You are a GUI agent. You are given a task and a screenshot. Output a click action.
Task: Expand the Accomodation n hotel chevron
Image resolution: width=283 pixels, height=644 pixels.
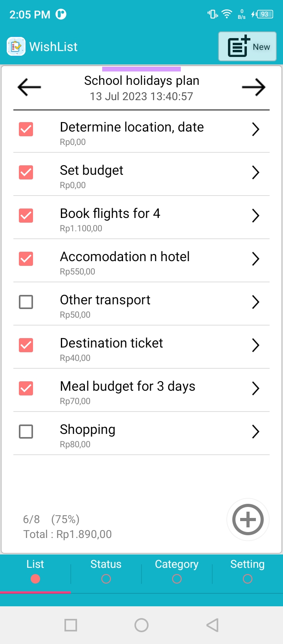(x=255, y=259)
